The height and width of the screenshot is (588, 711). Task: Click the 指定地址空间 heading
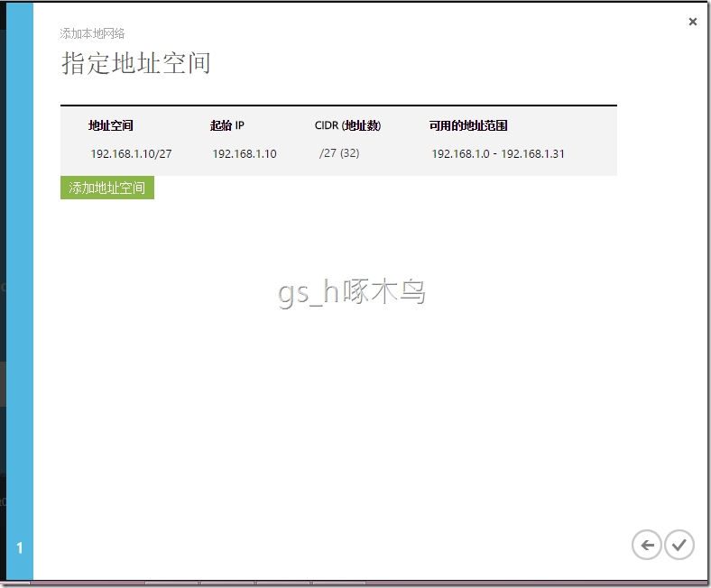(136, 62)
